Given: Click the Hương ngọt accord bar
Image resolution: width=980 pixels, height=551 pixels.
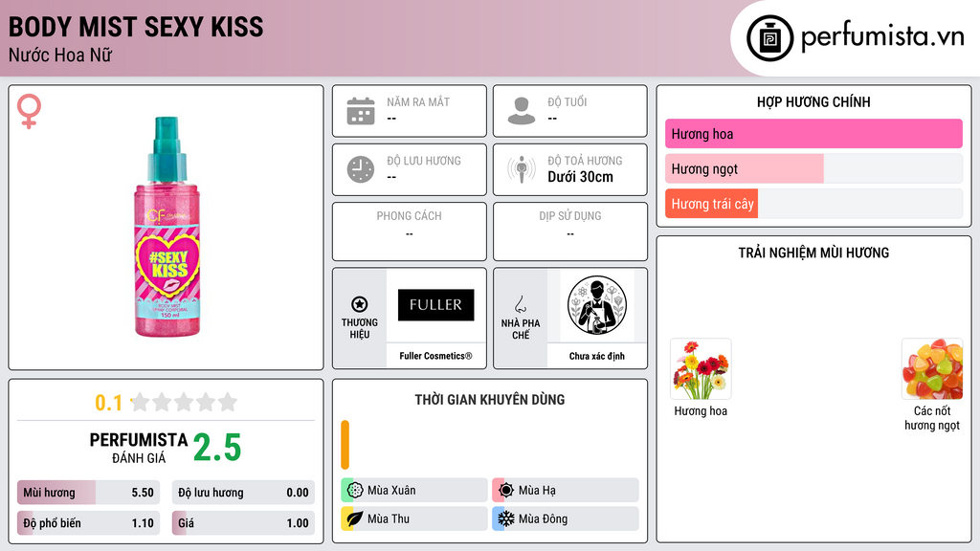Looking at the screenshot, I should click(x=813, y=168).
